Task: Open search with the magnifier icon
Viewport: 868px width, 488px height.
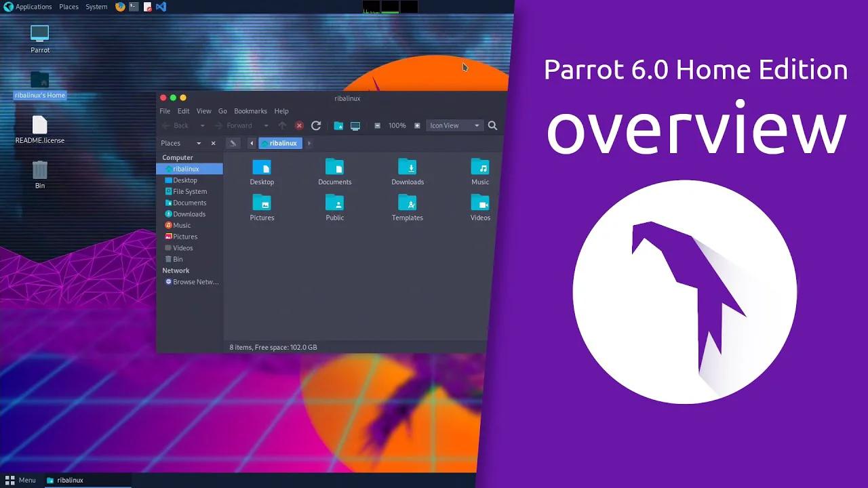Action: 493,125
